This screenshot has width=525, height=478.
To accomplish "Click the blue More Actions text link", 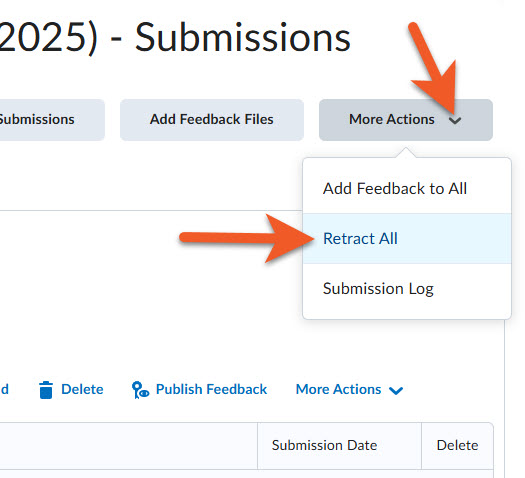I will (339, 389).
